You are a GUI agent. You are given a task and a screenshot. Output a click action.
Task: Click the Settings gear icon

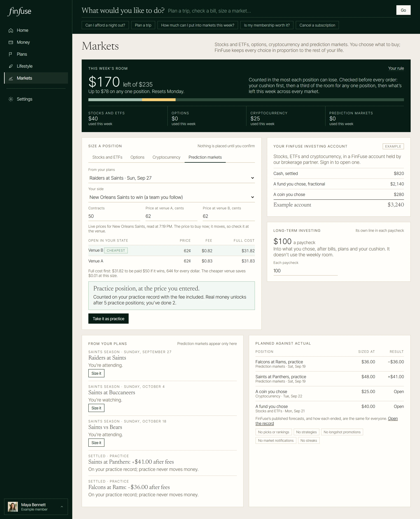click(11, 99)
